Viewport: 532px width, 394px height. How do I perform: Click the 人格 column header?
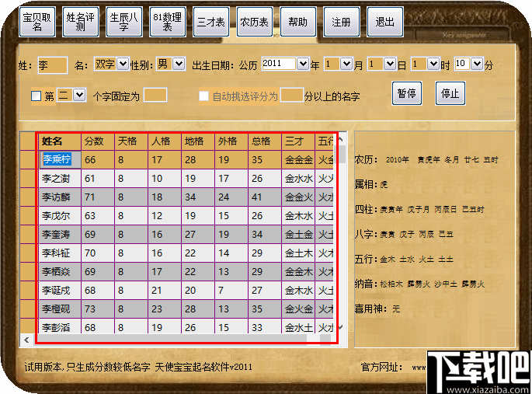tap(165, 141)
